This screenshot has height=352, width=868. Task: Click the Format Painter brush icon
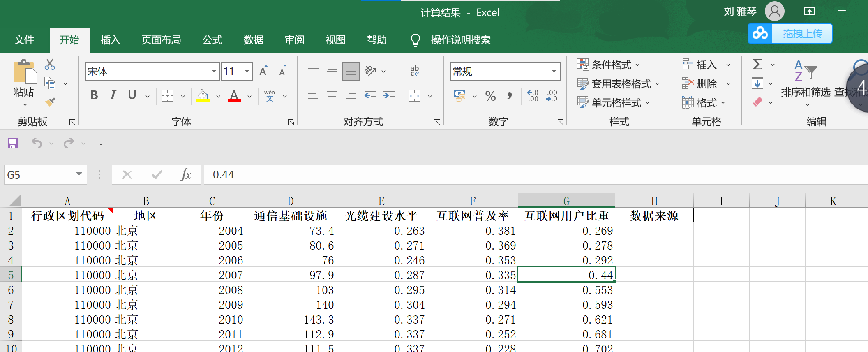click(50, 102)
